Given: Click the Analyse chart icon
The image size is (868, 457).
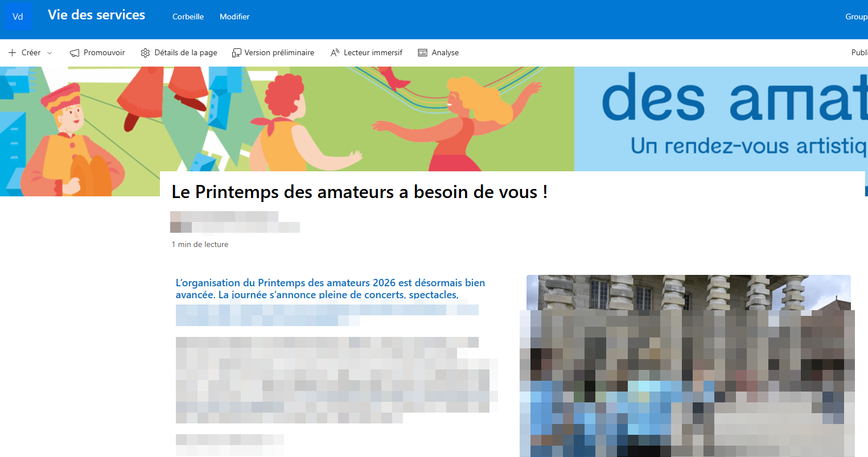Looking at the screenshot, I should [x=422, y=53].
